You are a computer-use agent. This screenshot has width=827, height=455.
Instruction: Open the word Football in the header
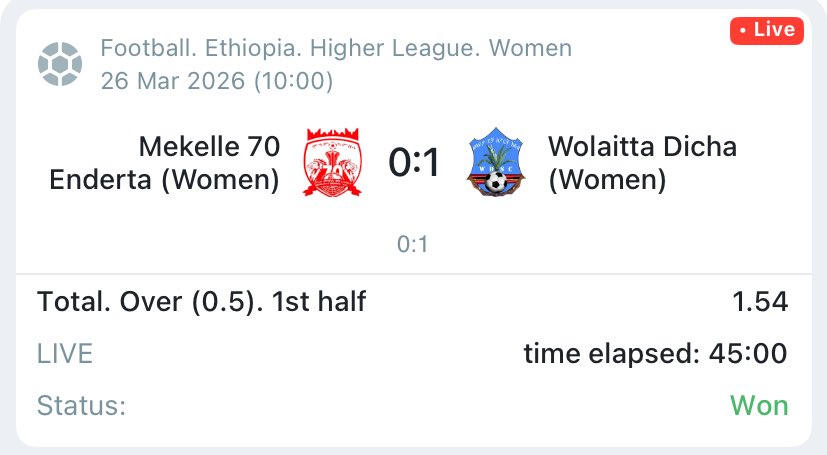pyautogui.click(x=140, y=48)
